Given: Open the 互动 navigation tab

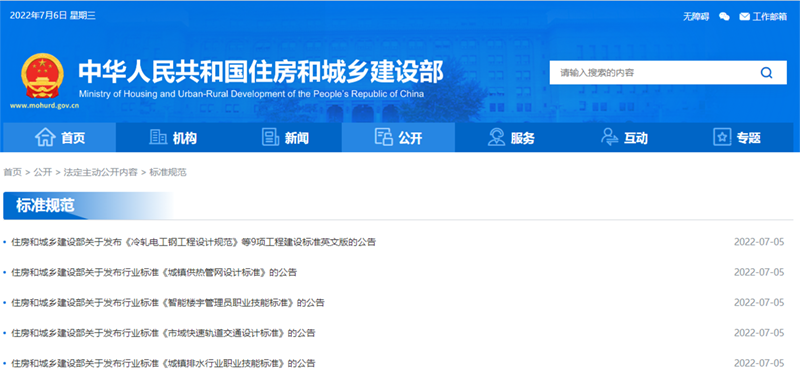Looking at the screenshot, I should [x=624, y=137].
